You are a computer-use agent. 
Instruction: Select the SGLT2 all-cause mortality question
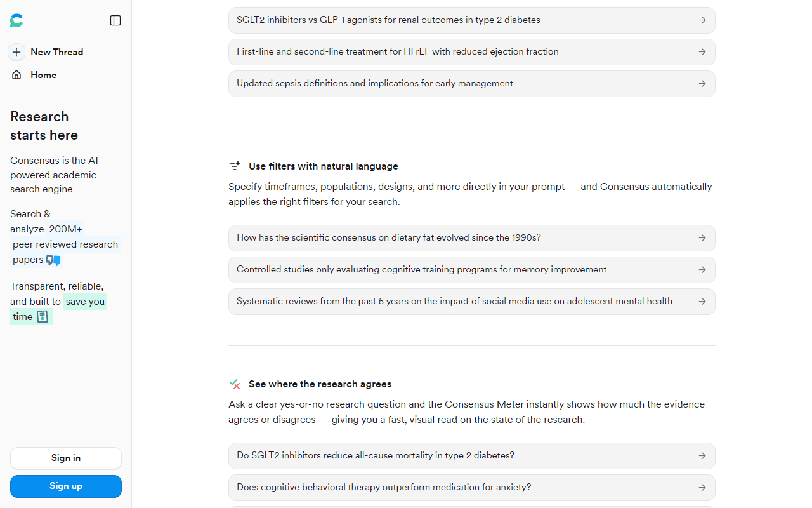point(472,455)
